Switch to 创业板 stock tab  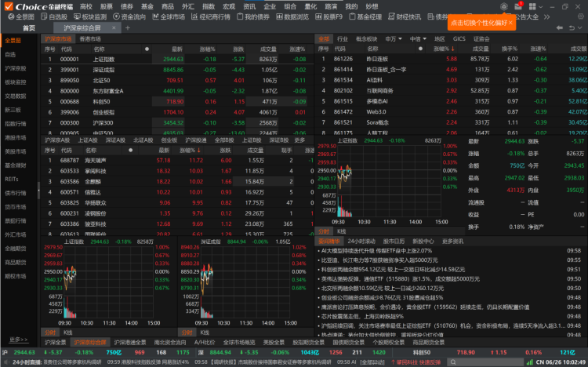point(169,140)
